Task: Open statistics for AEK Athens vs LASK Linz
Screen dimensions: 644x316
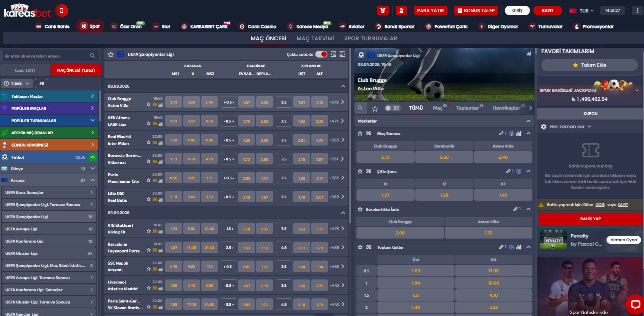Action: [x=160, y=124]
